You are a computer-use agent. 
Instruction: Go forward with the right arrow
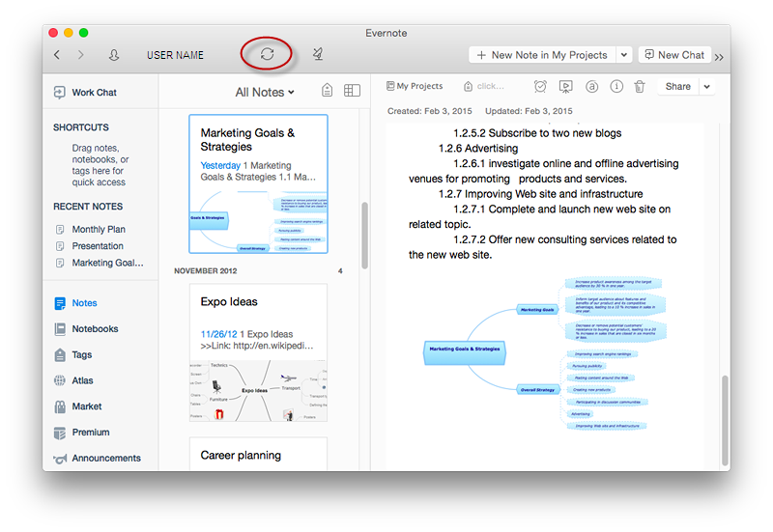[x=81, y=55]
